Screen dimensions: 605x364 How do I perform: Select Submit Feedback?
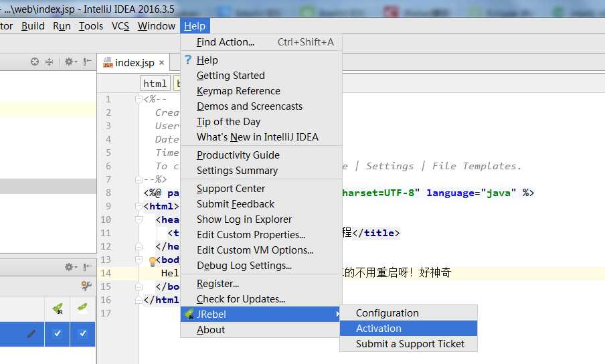coord(261,204)
